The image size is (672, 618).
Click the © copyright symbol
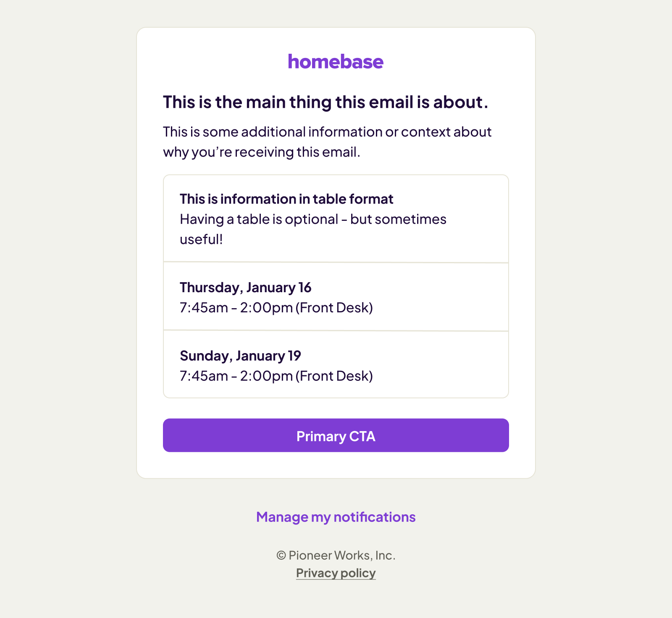click(281, 555)
